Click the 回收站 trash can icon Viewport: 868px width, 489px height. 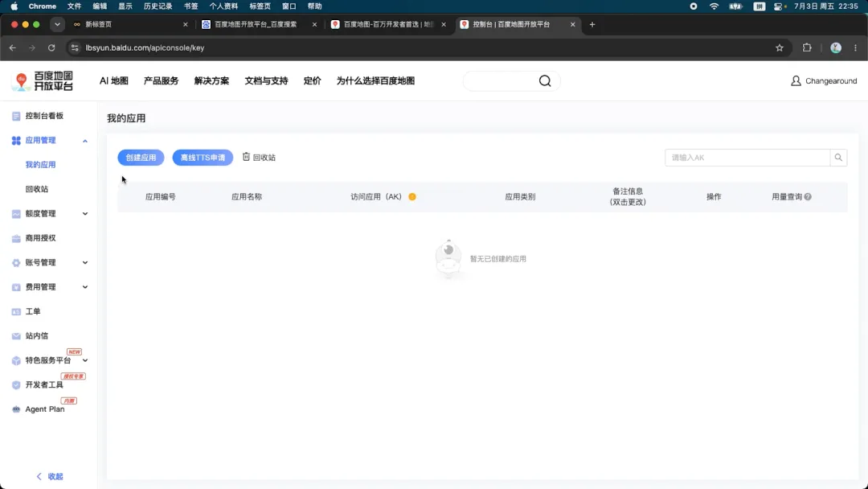coord(247,157)
